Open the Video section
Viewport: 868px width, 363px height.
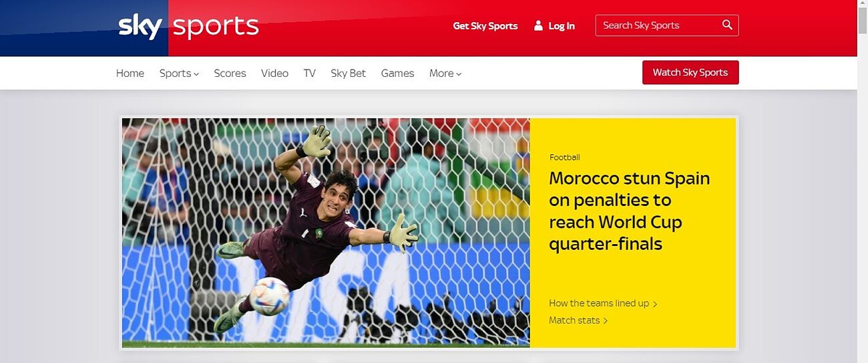tap(274, 74)
